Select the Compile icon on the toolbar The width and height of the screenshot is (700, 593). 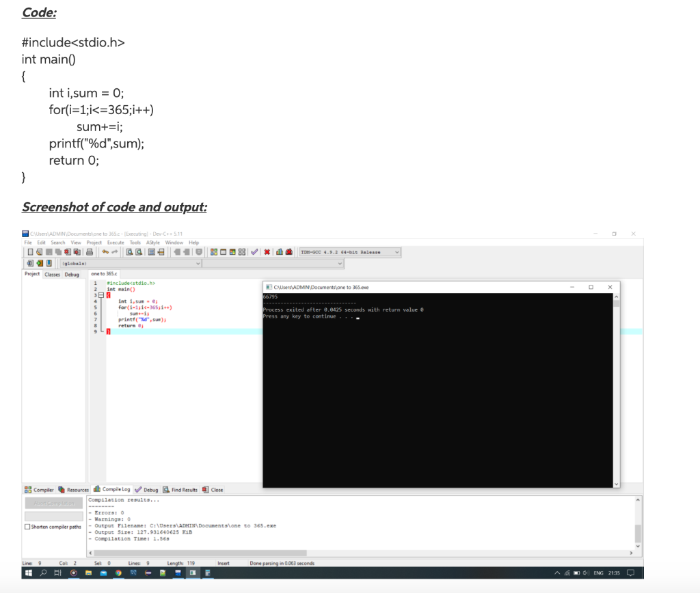point(213,251)
